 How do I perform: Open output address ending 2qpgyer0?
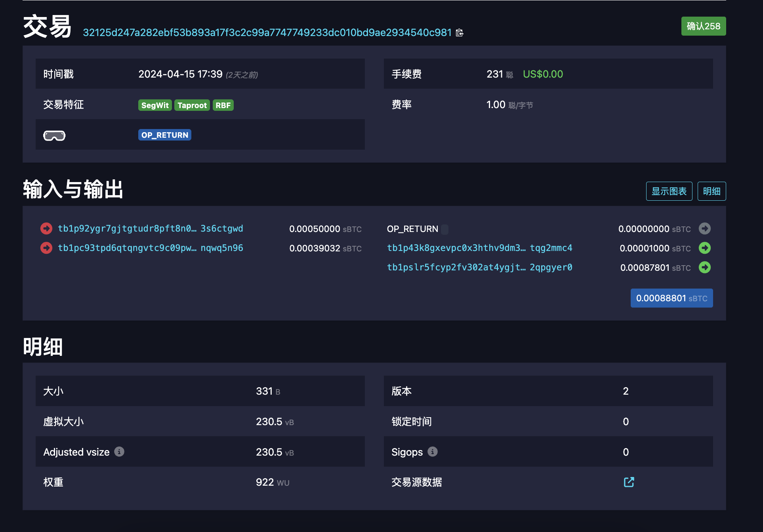[x=479, y=267]
